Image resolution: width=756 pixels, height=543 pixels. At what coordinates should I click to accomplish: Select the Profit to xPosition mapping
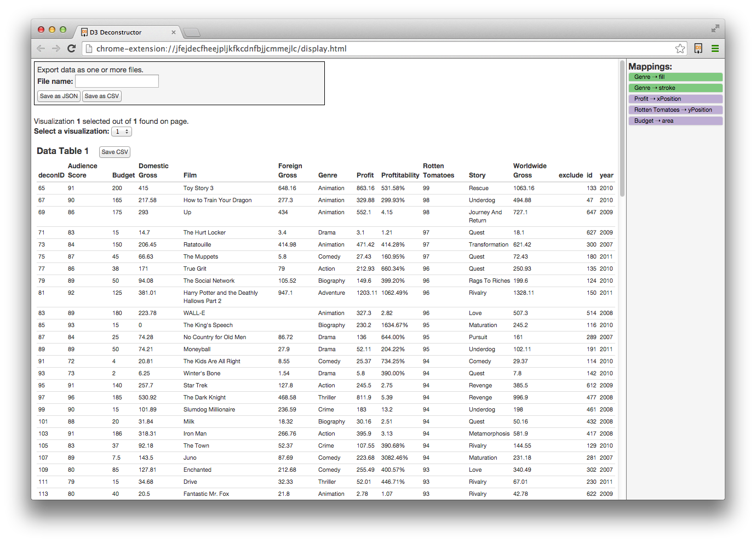[x=675, y=99]
